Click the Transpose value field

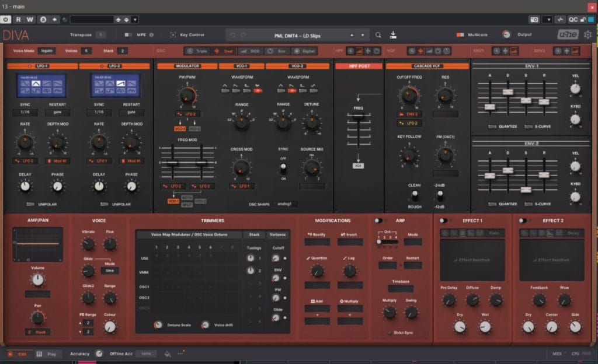coord(100,35)
